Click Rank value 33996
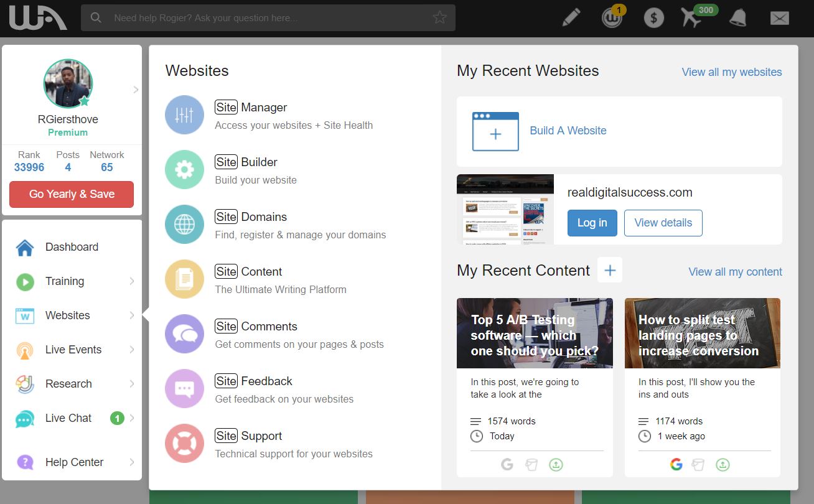Viewport: 814px width, 504px height. pos(29,167)
